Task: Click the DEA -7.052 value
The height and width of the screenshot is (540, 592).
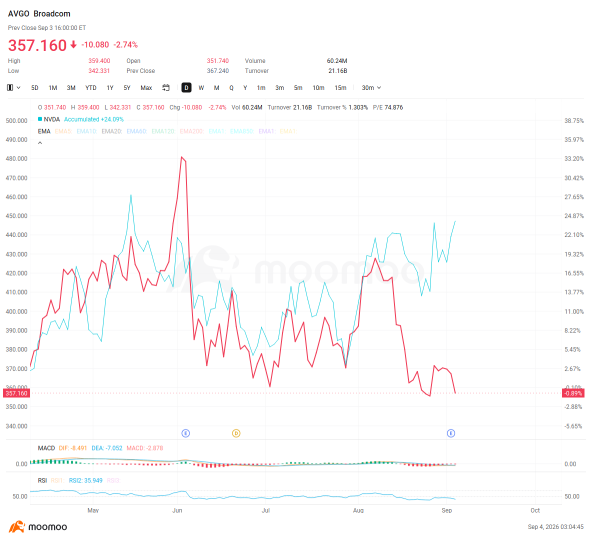Action: pyautogui.click(x=107, y=448)
